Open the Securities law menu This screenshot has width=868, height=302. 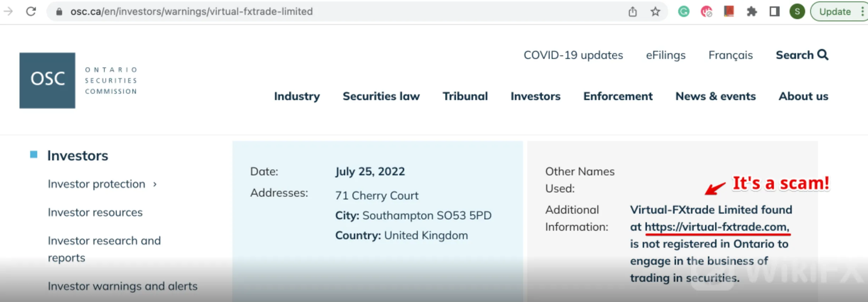[x=381, y=96]
